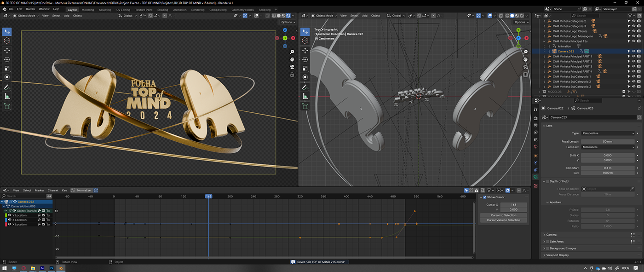Expand the Viewport Display panel
Screen dimensions: 644x272
[x=557, y=255]
